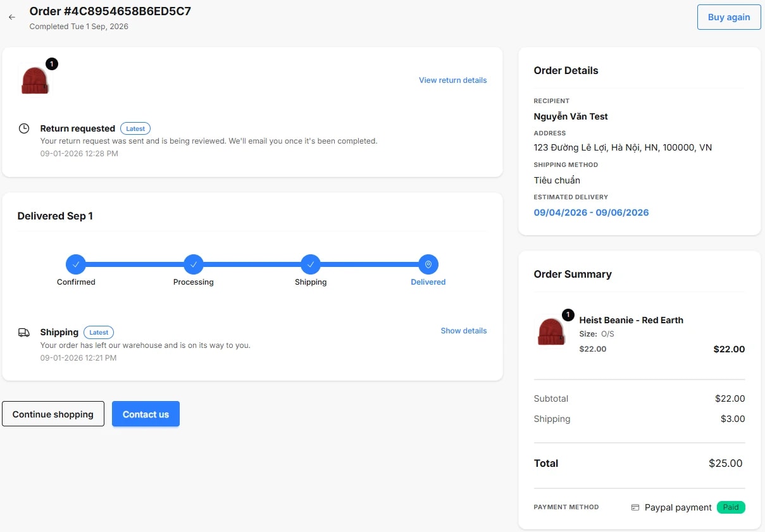Click the Confirmed step checkmark circle

[76, 264]
